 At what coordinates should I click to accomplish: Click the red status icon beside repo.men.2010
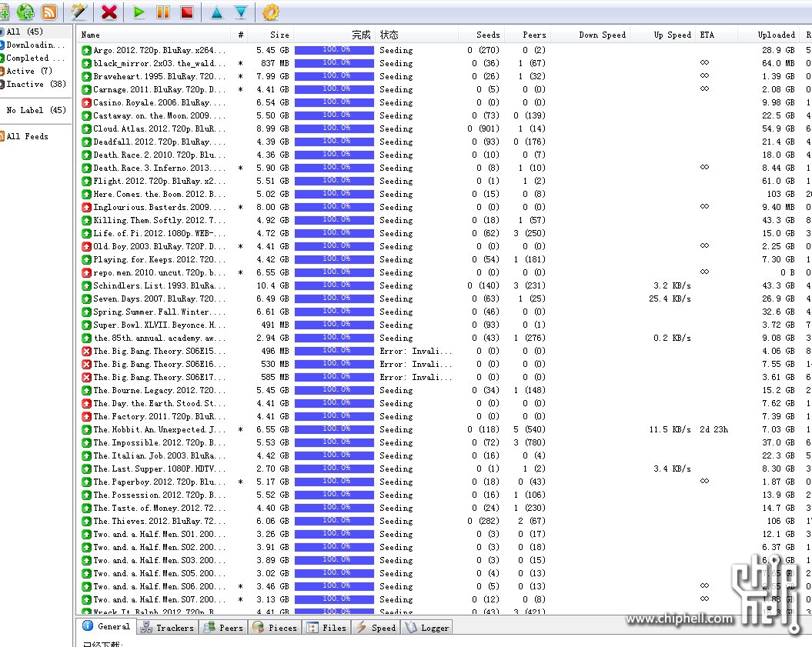86,273
